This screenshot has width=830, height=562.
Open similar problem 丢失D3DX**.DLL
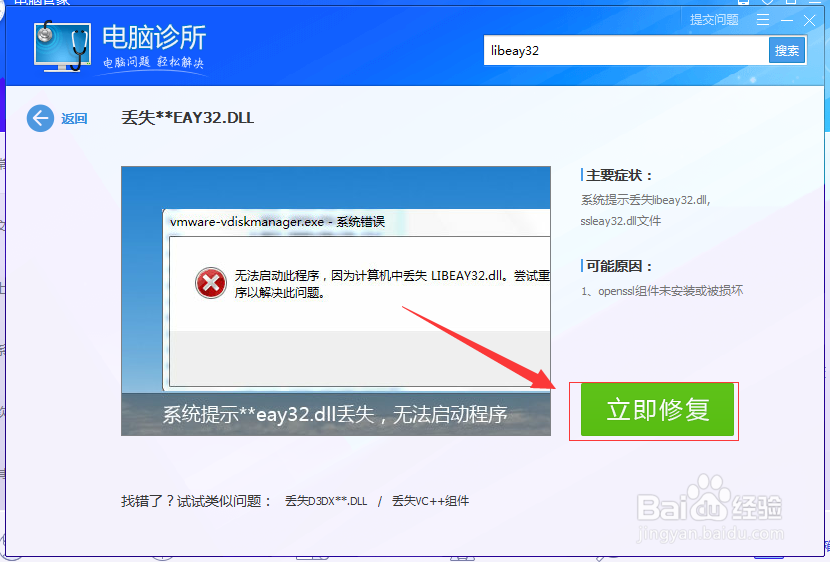[326, 501]
